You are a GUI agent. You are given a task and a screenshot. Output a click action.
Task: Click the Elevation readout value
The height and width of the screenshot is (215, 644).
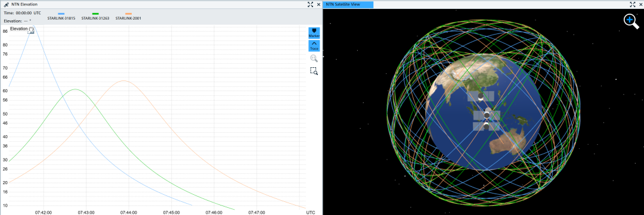click(x=28, y=20)
